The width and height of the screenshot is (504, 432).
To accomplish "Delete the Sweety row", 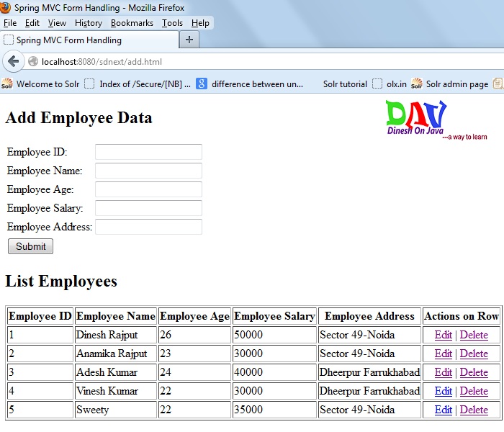I will [474, 410].
